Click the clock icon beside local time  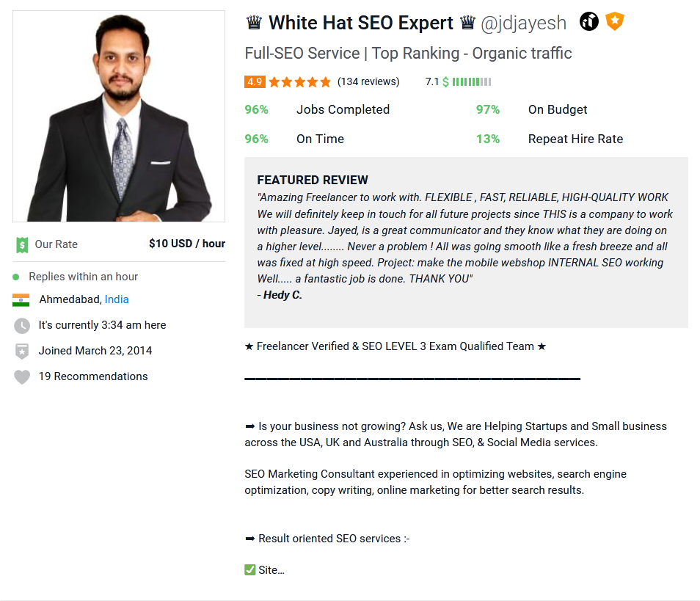click(x=22, y=326)
